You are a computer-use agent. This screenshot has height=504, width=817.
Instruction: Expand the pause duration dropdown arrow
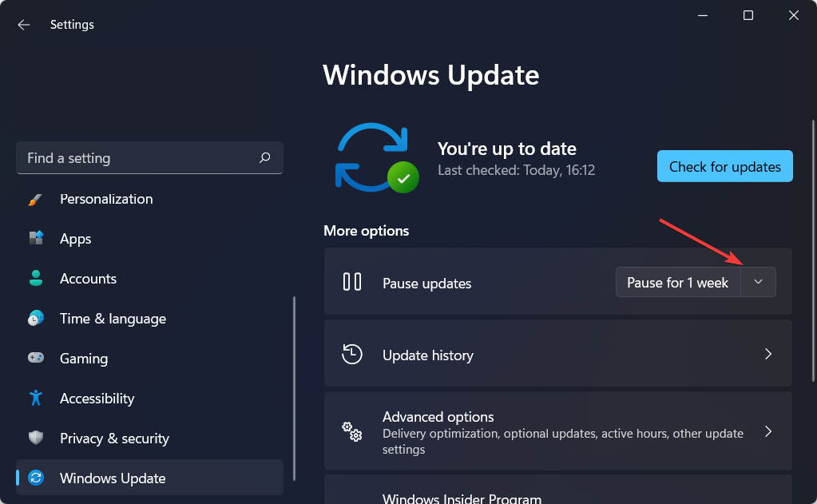tap(758, 282)
